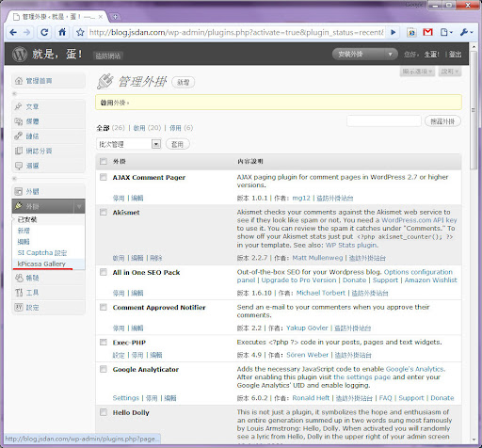This screenshot has width=482, height=448.
Task: Click the Plugins plug icon in the sidebar
Action: tap(19, 206)
